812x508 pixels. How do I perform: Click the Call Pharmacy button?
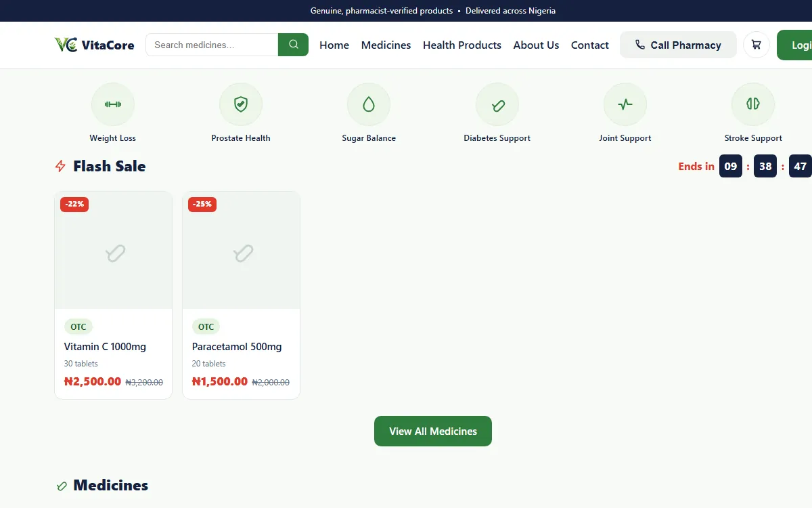point(678,45)
